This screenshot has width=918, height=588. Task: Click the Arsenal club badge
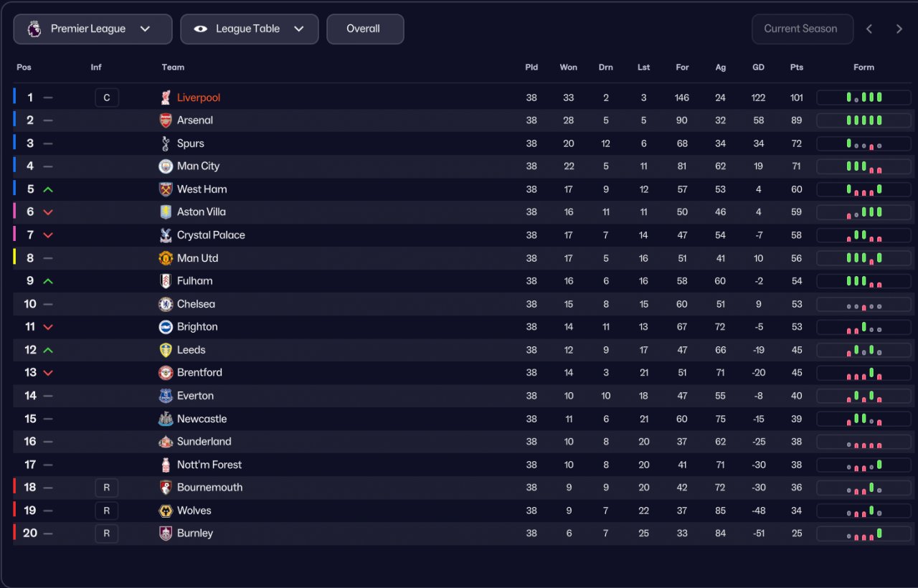click(x=166, y=120)
